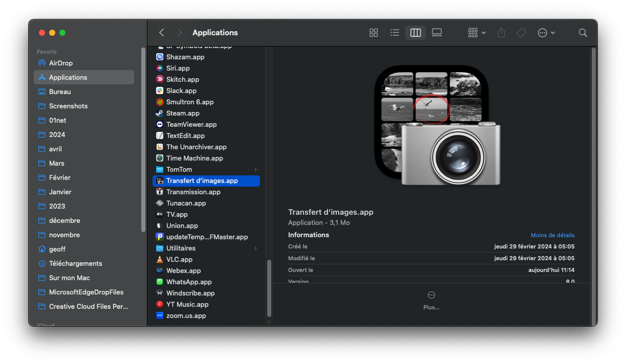The height and width of the screenshot is (364, 626).
Task: Click the Skitch.app icon
Action: pyautogui.click(x=160, y=79)
